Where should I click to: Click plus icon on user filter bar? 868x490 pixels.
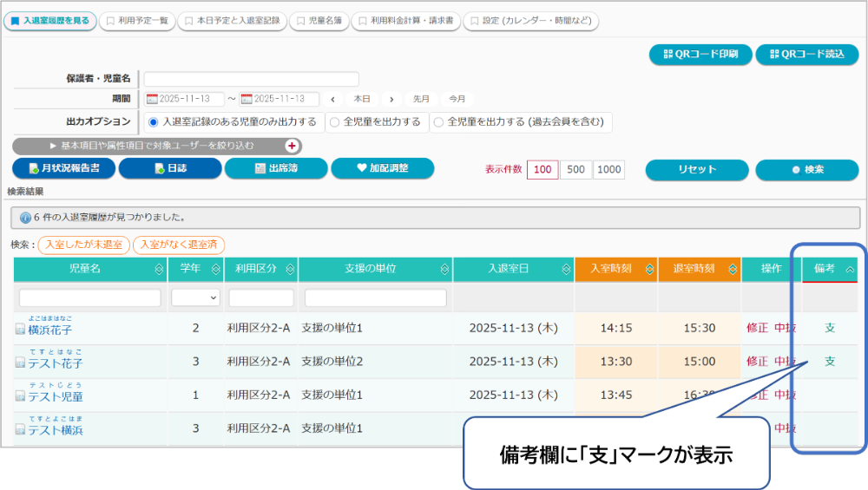(x=292, y=146)
